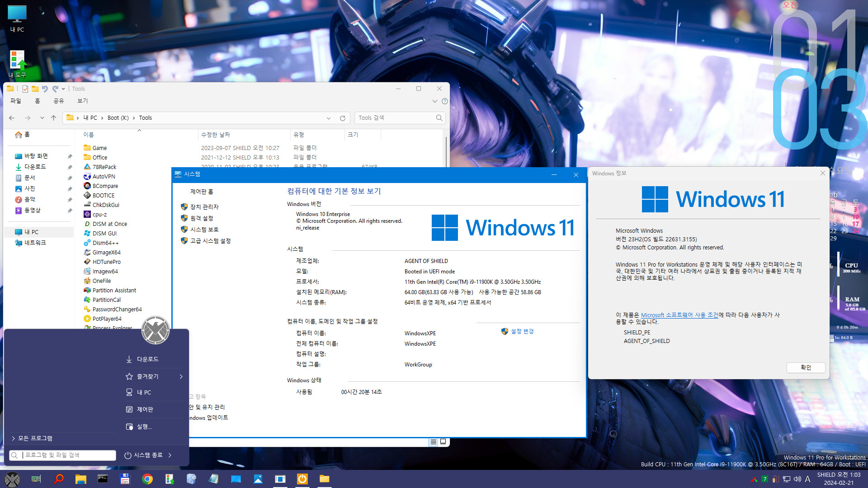Image resolution: width=868 pixels, height=488 pixels.
Task: Click the green 7 tray icon
Action: coord(764,479)
